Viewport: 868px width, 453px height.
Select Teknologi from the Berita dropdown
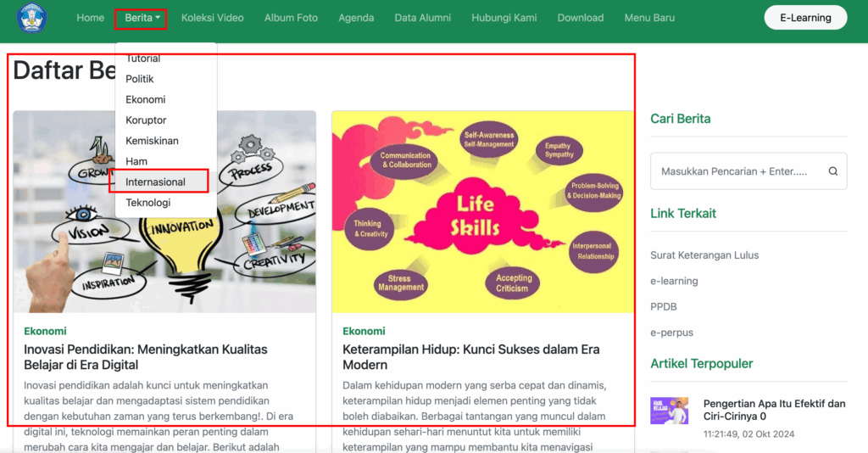tap(147, 203)
